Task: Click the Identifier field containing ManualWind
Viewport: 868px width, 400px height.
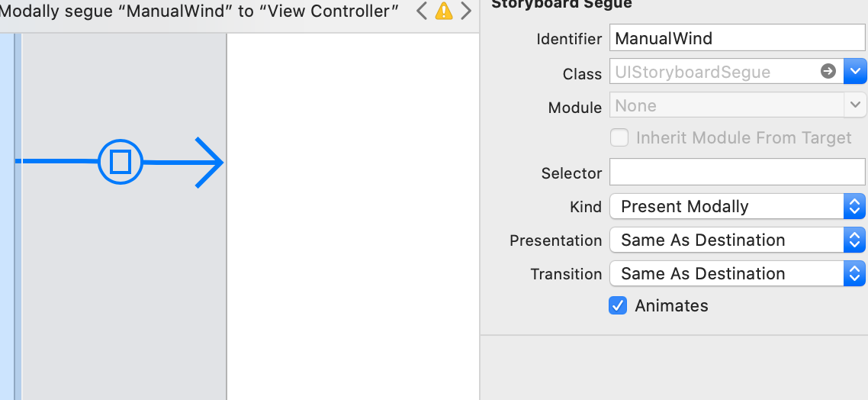Action: [x=738, y=37]
